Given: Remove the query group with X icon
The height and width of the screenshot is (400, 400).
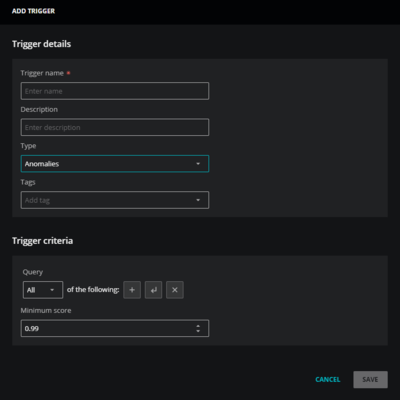Looking at the screenshot, I should [x=175, y=290].
